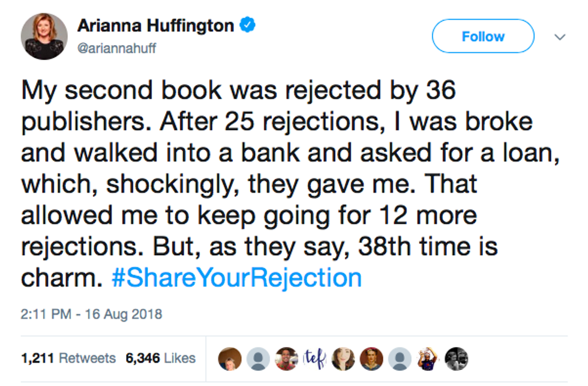This screenshot has width=588, height=386.
Task: Select the rightmost gray default avatar
Action: [x=400, y=359]
